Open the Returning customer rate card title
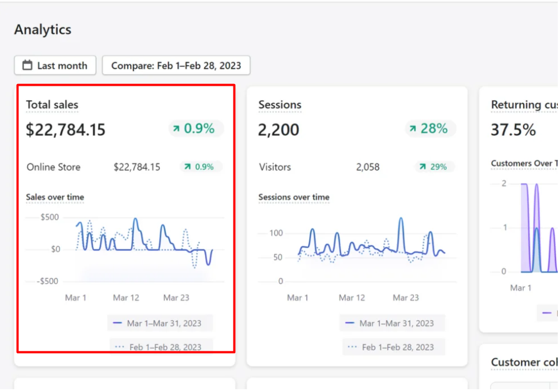The image size is (560, 392). [524, 105]
